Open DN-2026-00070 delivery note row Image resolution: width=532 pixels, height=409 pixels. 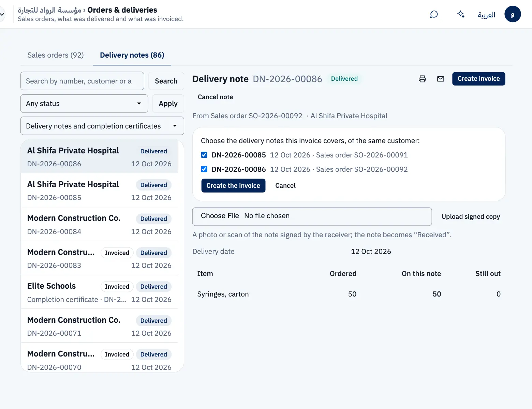click(99, 358)
